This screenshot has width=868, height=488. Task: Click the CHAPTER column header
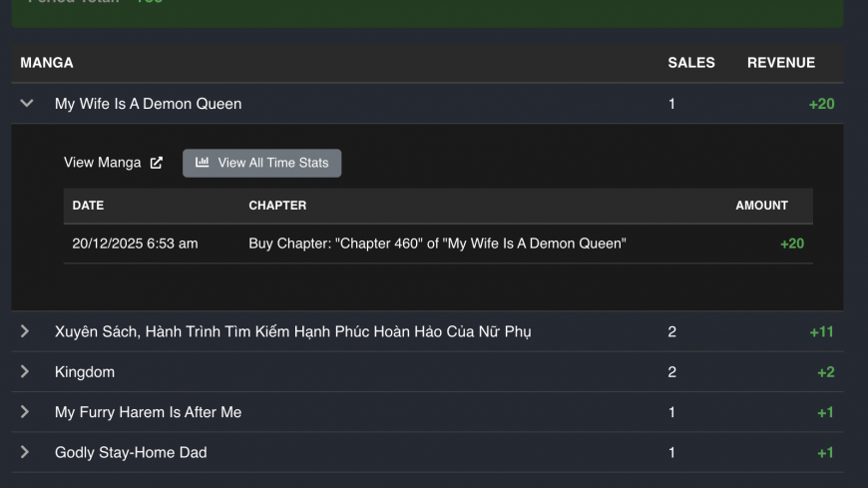(x=277, y=206)
